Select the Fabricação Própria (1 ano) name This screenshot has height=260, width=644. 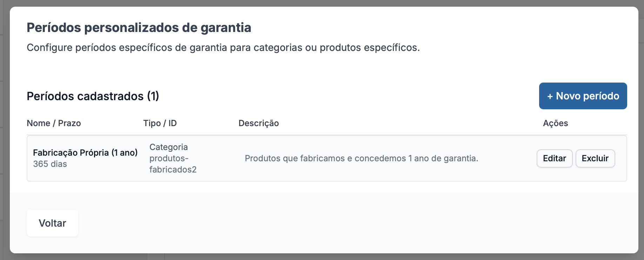[x=85, y=152]
